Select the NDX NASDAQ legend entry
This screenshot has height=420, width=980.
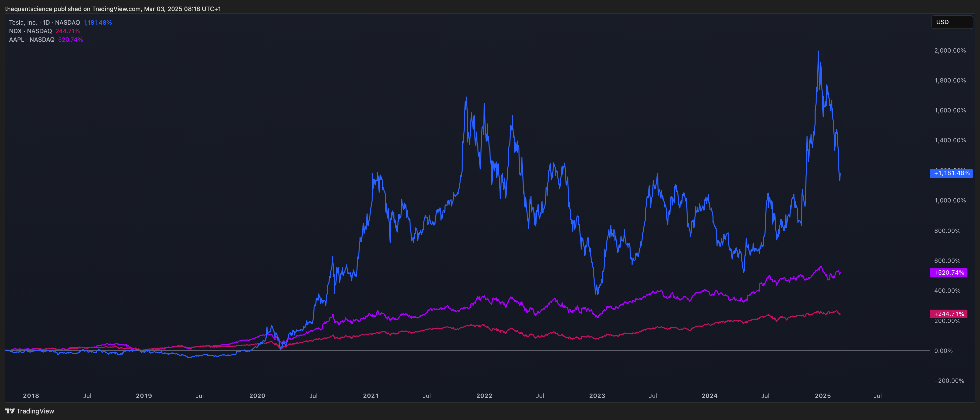[x=30, y=31]
